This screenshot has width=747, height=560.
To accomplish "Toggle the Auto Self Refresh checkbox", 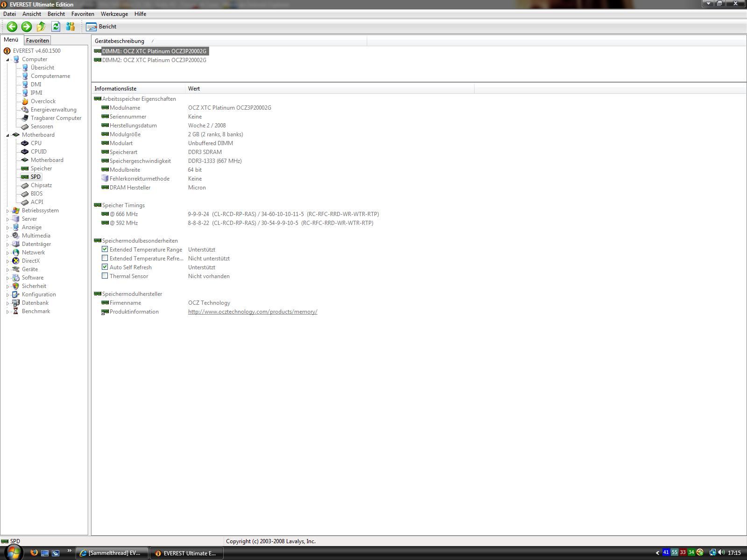I will 105,267.
